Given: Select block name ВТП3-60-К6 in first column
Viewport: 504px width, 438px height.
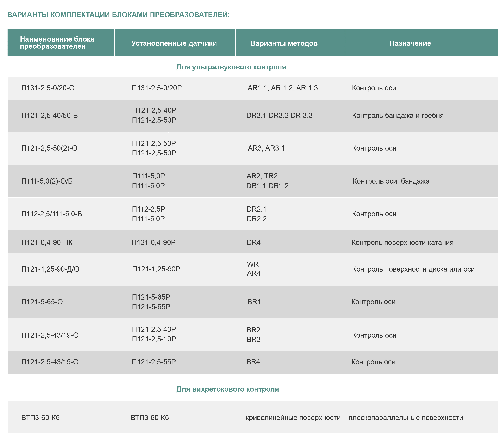Looking at the screenshot, I should pyautogui.click(x=41, y=418).
